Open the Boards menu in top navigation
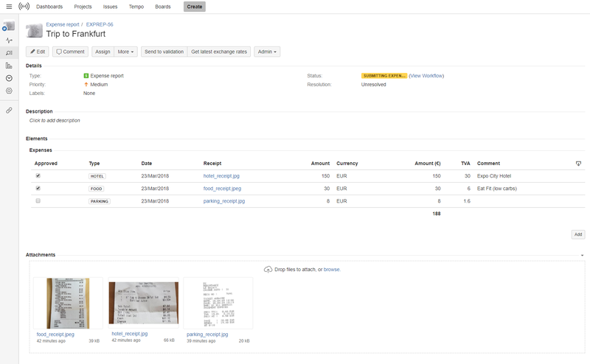Viewport: 590px width, 364px height. (x=163, y=7)
